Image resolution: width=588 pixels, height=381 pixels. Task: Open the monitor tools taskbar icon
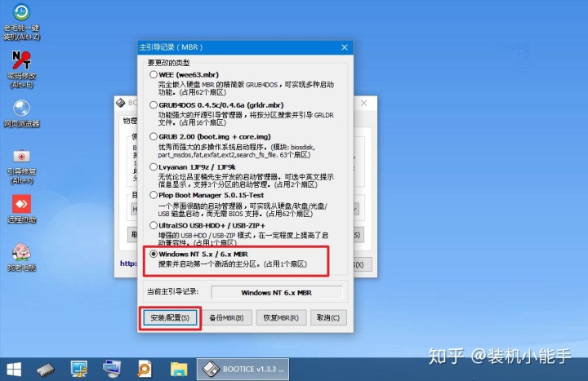tap(78, 370)
